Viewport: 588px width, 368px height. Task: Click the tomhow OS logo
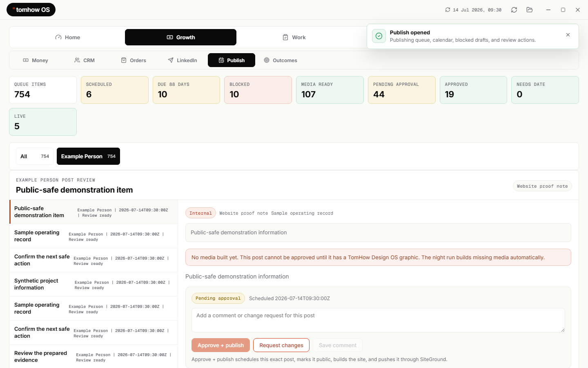31,10
